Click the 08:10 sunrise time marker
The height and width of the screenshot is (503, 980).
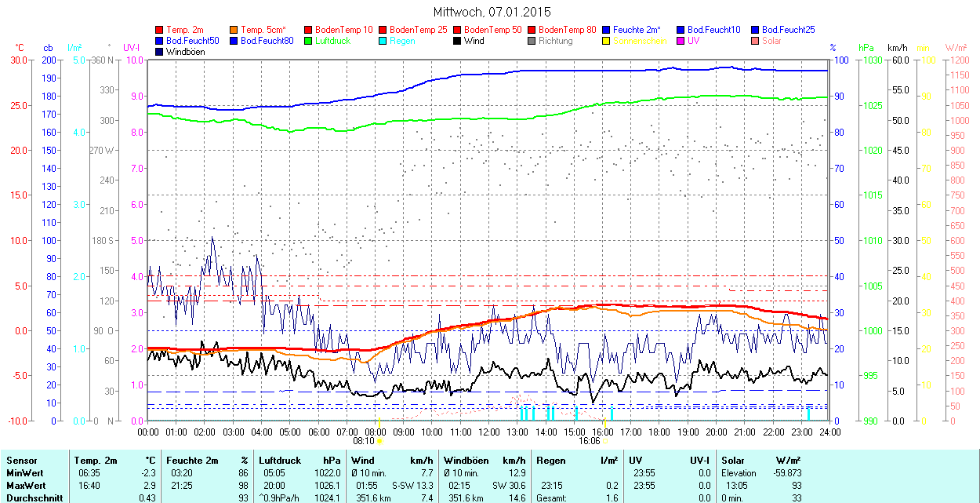(x=363, y=441)
